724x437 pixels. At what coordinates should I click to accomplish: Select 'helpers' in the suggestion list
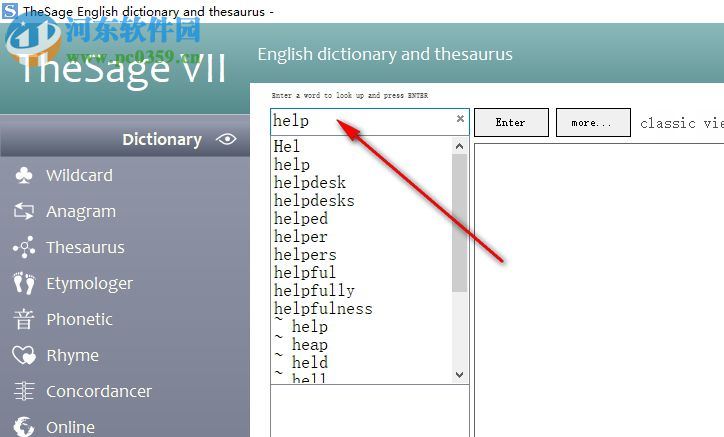pos(305,255)
